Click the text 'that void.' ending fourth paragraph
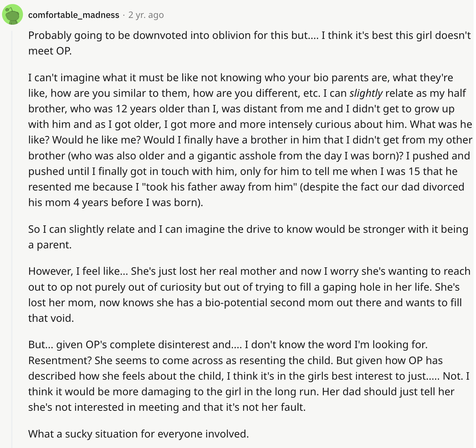Screen dimensions: 476x448 [51, 318]
